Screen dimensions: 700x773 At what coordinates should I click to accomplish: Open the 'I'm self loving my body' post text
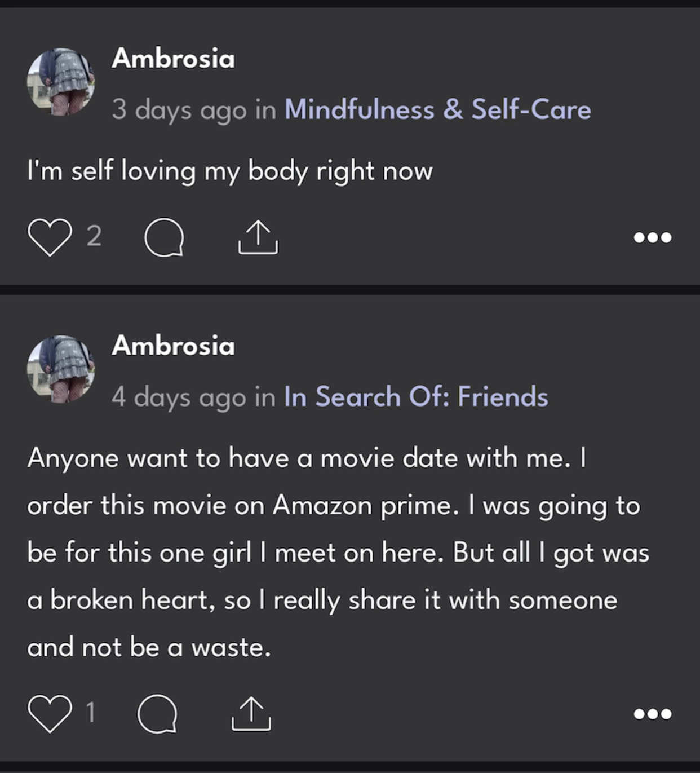(x=230, y=171)
